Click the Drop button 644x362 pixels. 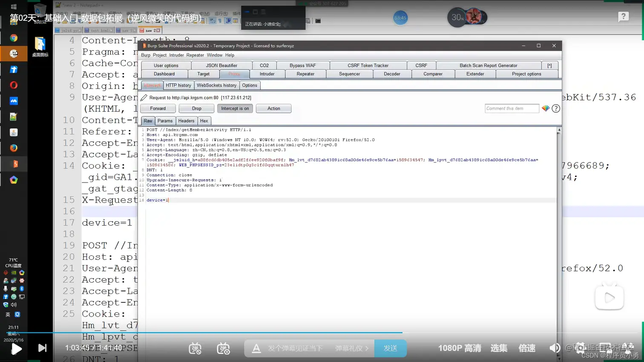(196, 108)
